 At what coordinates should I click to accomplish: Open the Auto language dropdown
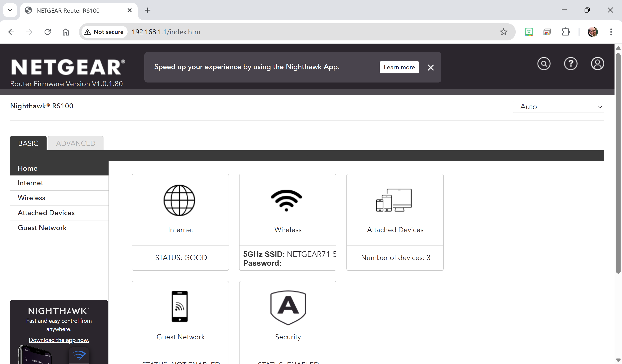(558, 107)
